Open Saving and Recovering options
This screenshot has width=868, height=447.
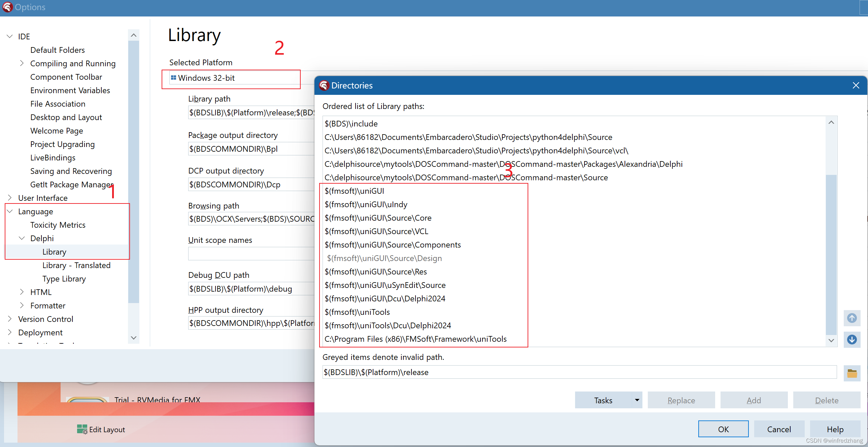[71, 171]
